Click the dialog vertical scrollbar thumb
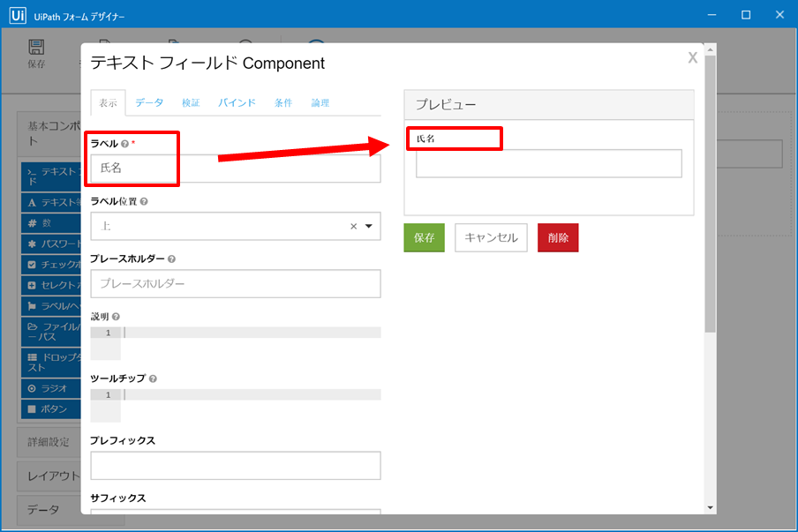This screenshot has height=532, width=798. [x=710, y=193]
